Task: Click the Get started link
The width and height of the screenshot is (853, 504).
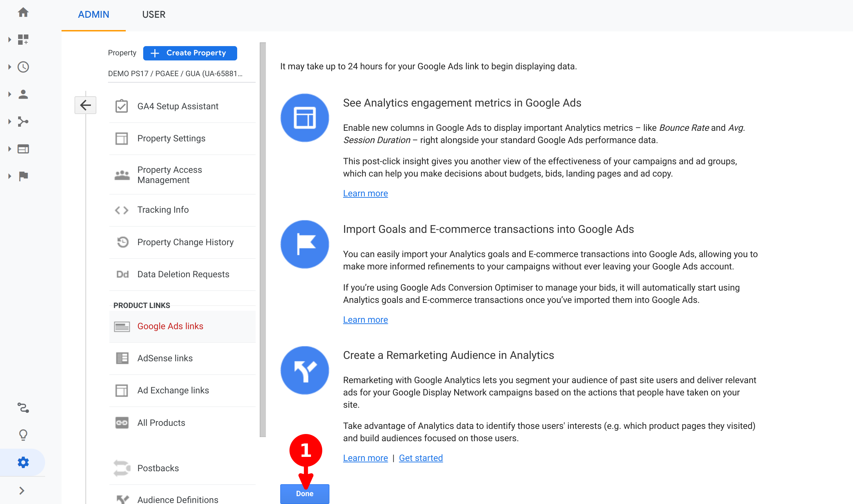Action: pyautogui.click(x=421, y=458)
